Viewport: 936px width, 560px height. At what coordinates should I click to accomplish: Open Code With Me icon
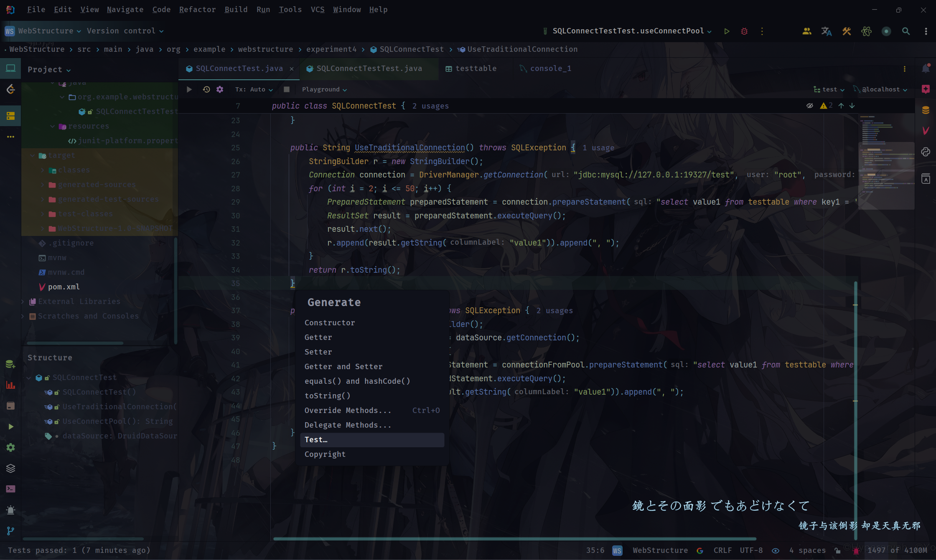(807, 31)
